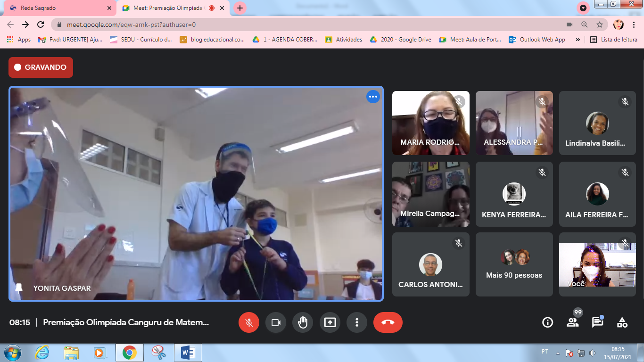Go back to the previous page
This screenshot has width=644, height=362.
point(10,25)
